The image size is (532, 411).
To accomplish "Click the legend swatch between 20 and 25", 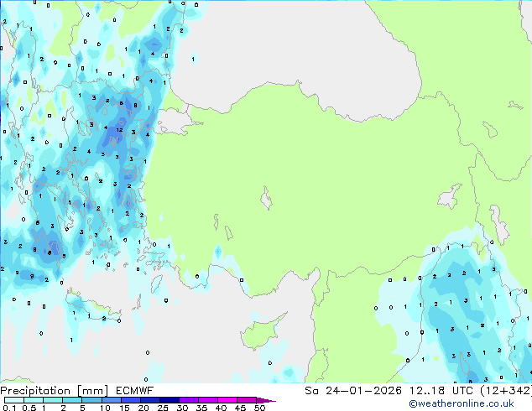I will 150,400.
